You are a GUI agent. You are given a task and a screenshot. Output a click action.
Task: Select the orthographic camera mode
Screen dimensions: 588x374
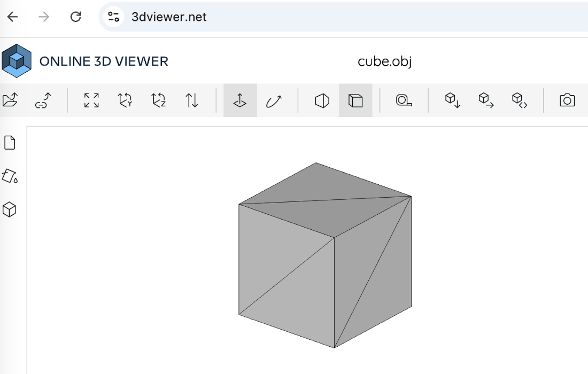355,100
